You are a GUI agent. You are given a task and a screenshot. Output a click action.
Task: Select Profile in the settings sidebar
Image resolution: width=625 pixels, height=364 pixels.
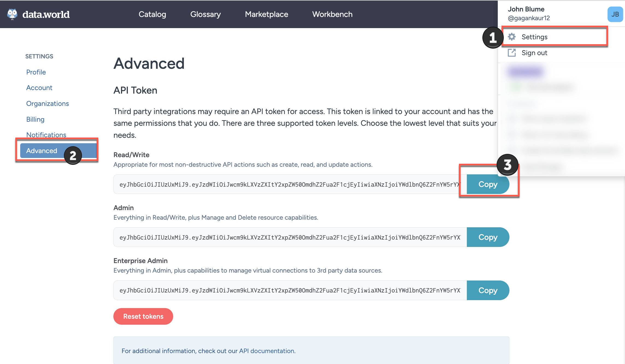36,72
